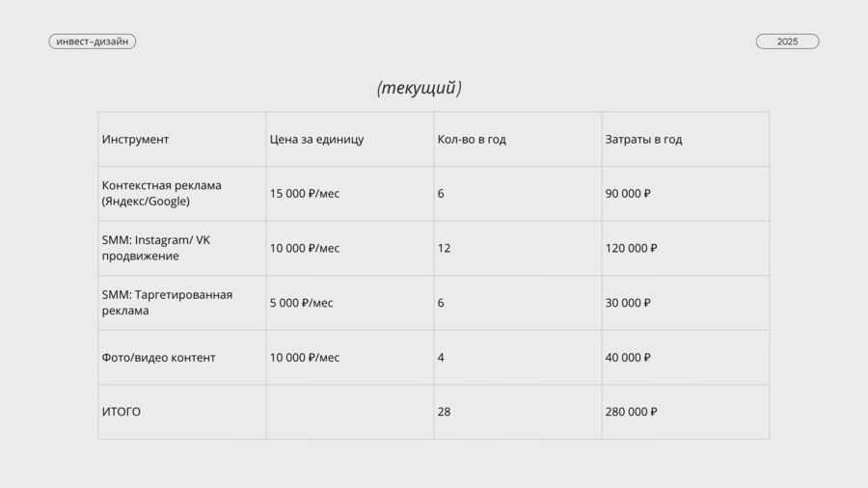The width and height of the screenshot is (868, 488).
Task: Select the "15 000 ₽/мес" price cell
Action: (305, 194)
